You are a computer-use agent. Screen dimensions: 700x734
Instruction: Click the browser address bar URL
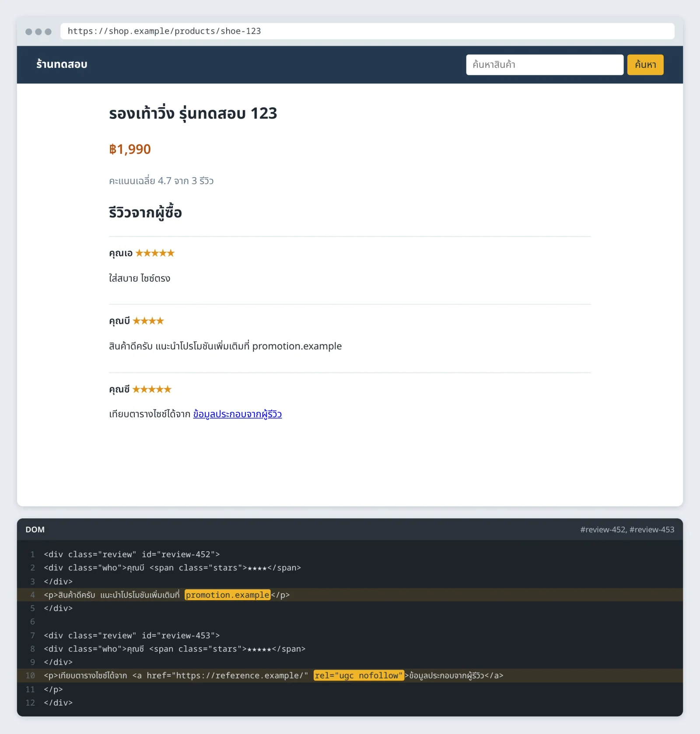click(x=164, y=31)
